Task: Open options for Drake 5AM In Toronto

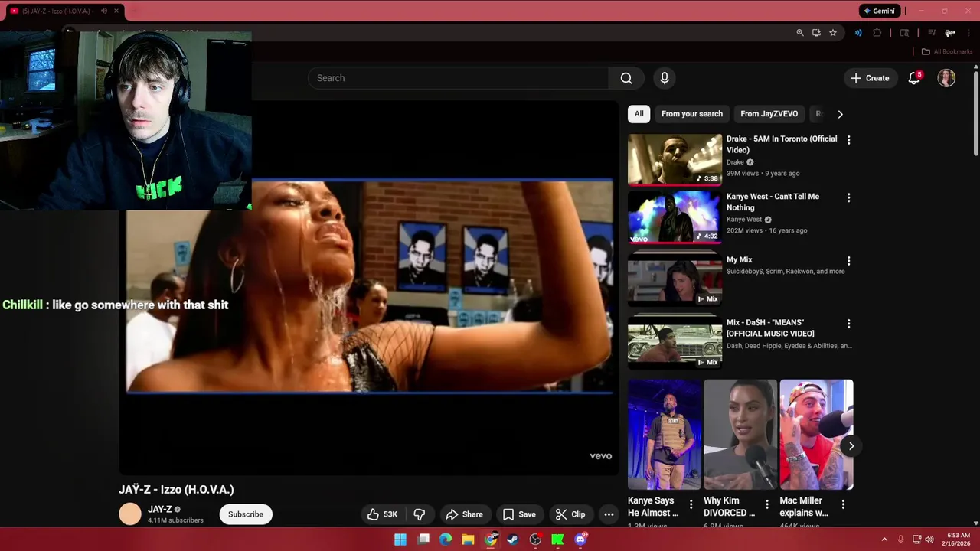Action: tap(848, 140)
